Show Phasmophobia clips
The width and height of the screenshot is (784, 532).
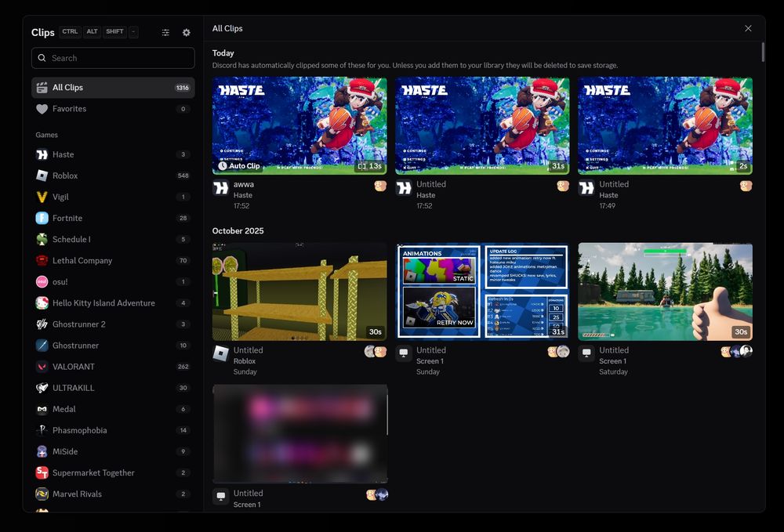point(113,431)
